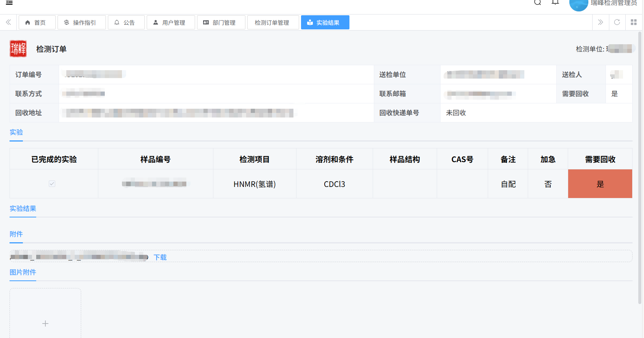Switch to the 部门管理 tab
The height and width of the screenshot is (338, 644).
click(221, 23)
